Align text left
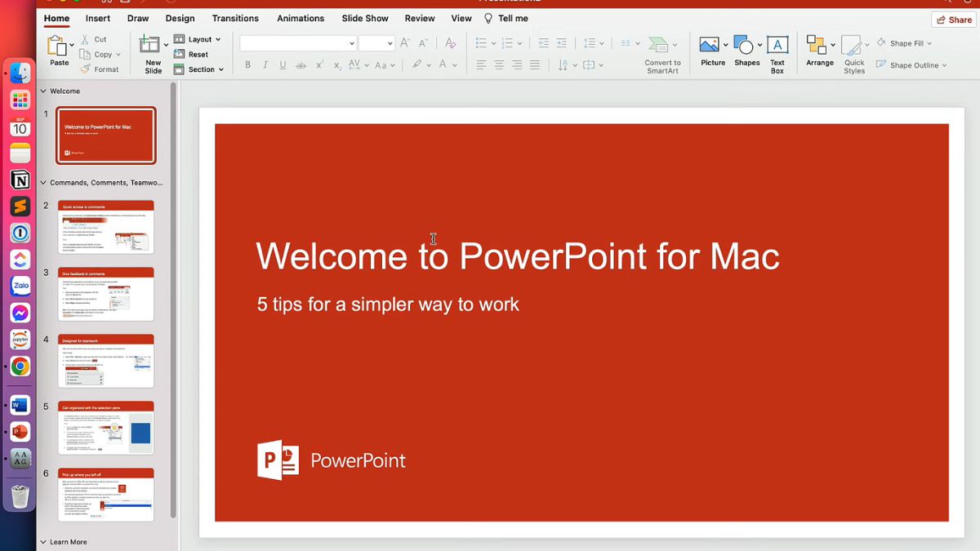The height and width of the screenshot is (551, 980). tap(481, 65)
